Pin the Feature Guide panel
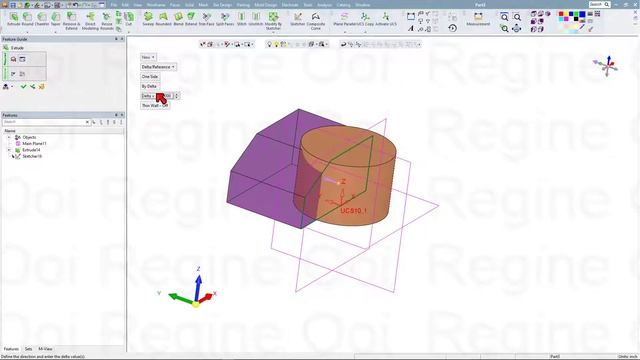Image resolution: width=640 pixels, height=360 pixels. point(116,39)
